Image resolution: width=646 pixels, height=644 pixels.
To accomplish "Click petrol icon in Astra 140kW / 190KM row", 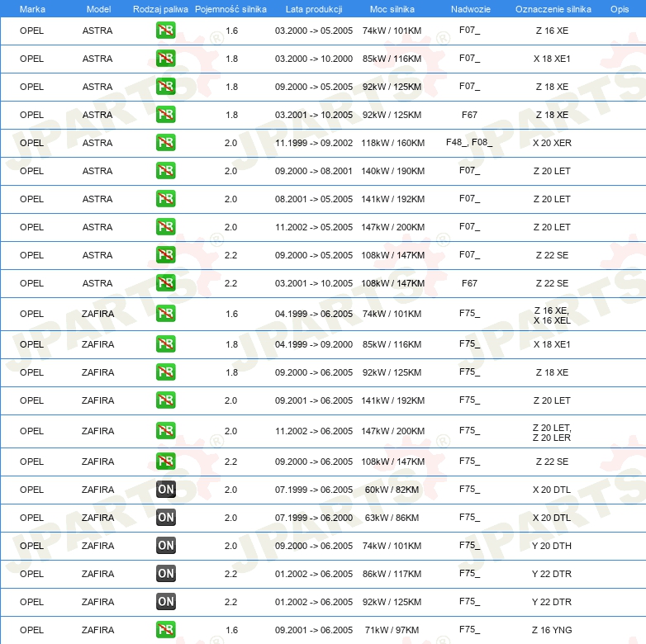I will 165,170.
